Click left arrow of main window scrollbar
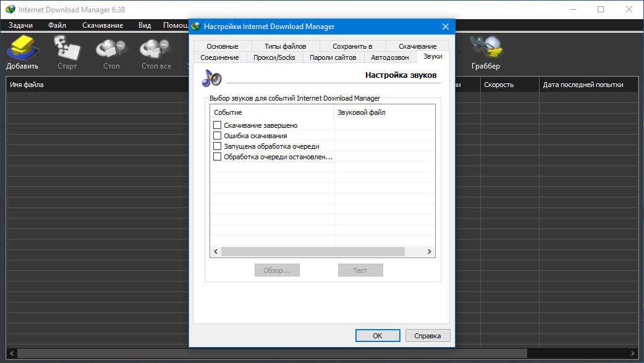The height and width of the screenshot is (363, 644). pos(12,353)
